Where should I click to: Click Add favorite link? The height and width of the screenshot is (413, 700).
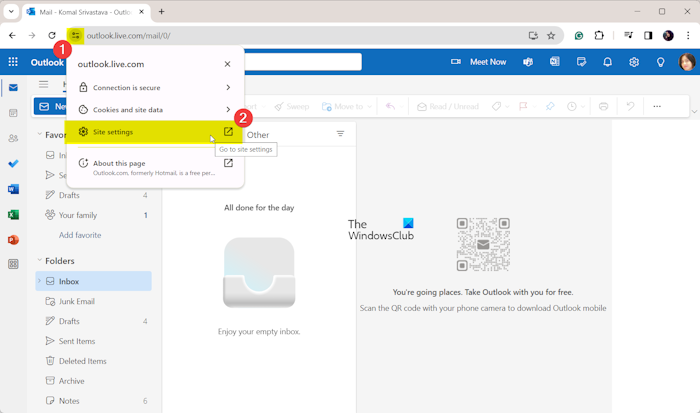point(80,235)
